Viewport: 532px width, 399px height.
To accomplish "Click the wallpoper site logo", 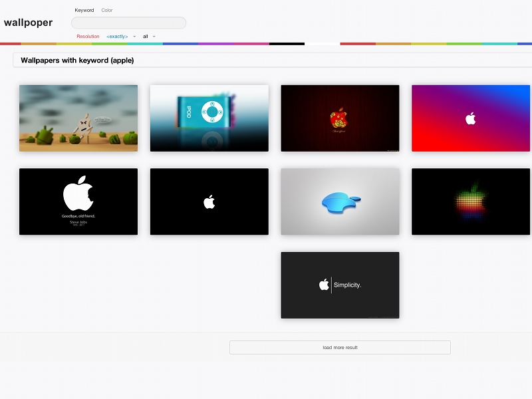I will (28, 23).
